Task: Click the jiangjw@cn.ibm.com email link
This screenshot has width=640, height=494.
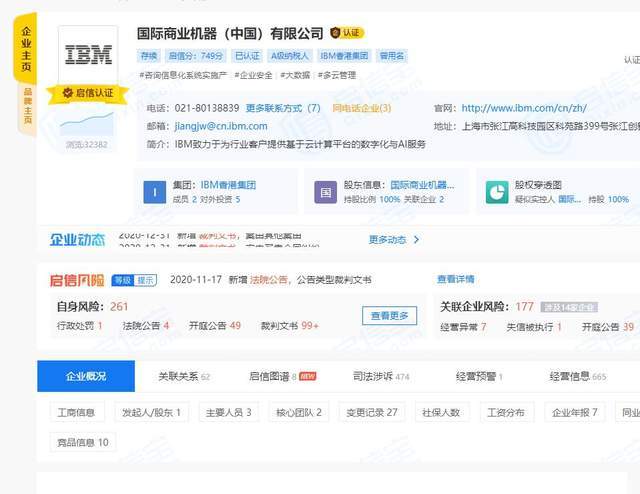Action: [x=221, y=126]
